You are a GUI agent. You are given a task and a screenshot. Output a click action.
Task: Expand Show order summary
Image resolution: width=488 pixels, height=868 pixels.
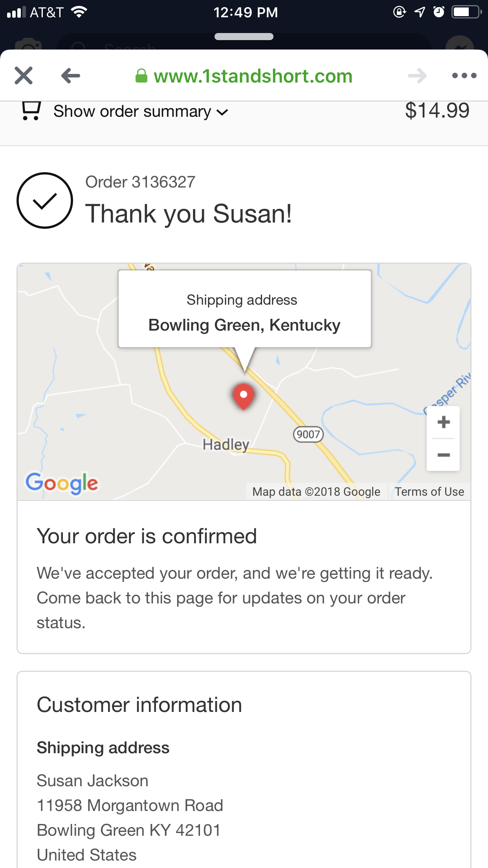[x=141, y=112]
